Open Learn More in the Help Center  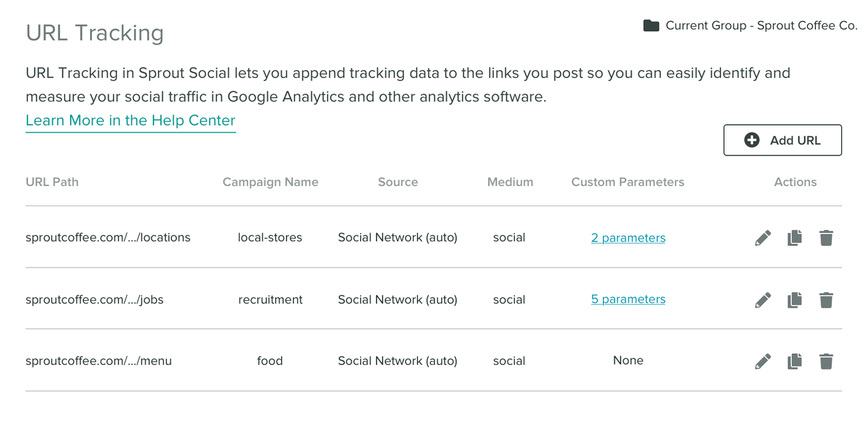pyautogui.click(x=130, y=121)
